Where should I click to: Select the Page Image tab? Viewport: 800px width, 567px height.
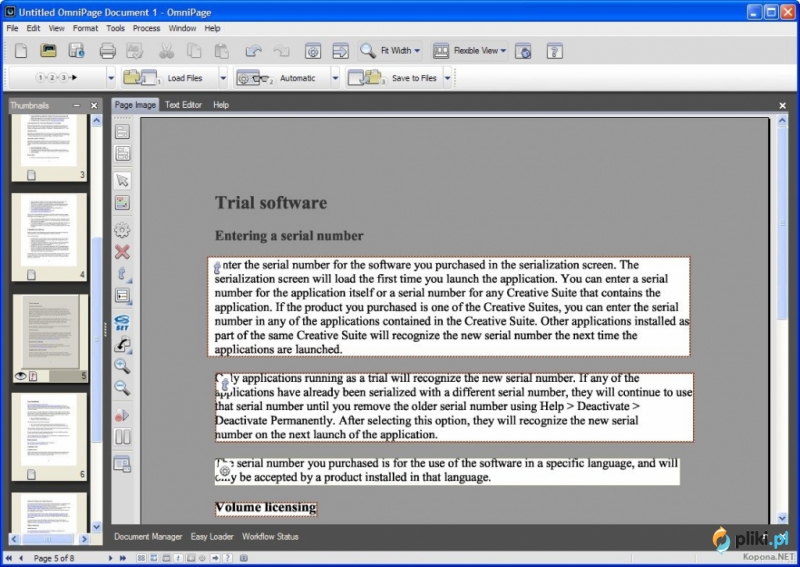[x=135, y=105]
